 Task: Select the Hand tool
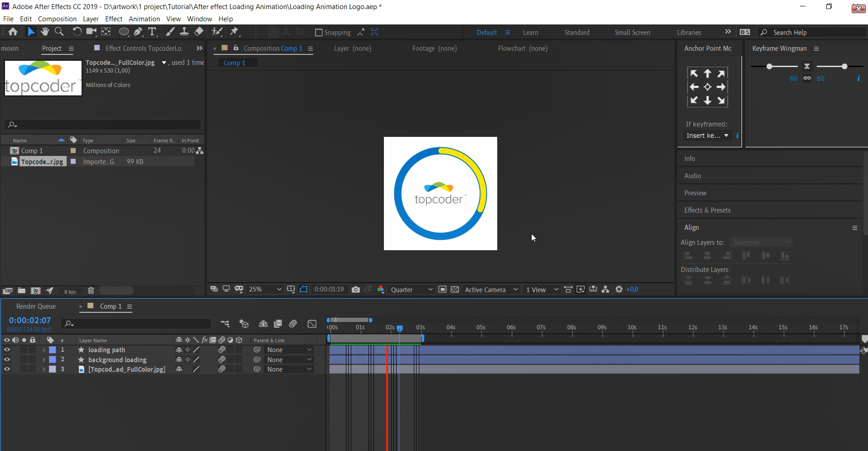[x=45, y=32]
